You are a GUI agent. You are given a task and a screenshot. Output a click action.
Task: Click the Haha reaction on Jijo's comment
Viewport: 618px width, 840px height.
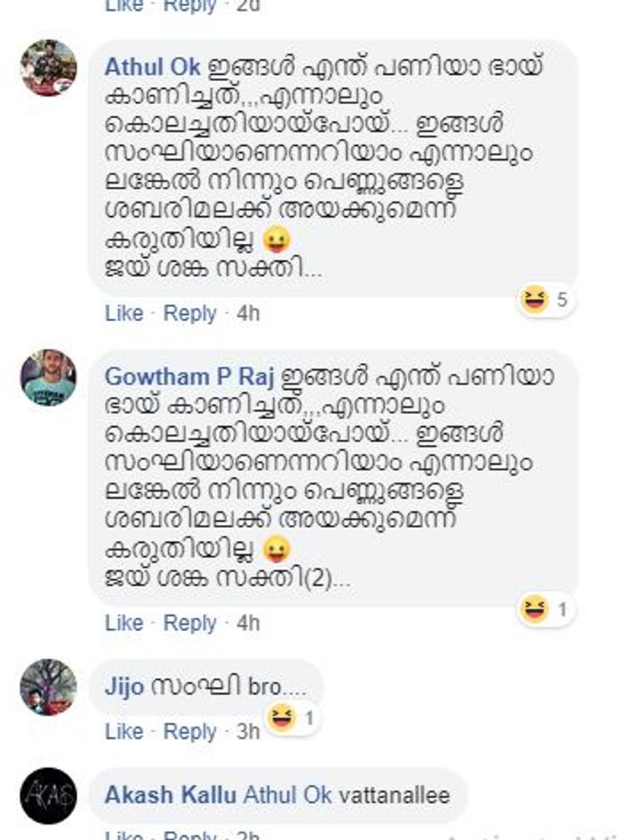282,717
